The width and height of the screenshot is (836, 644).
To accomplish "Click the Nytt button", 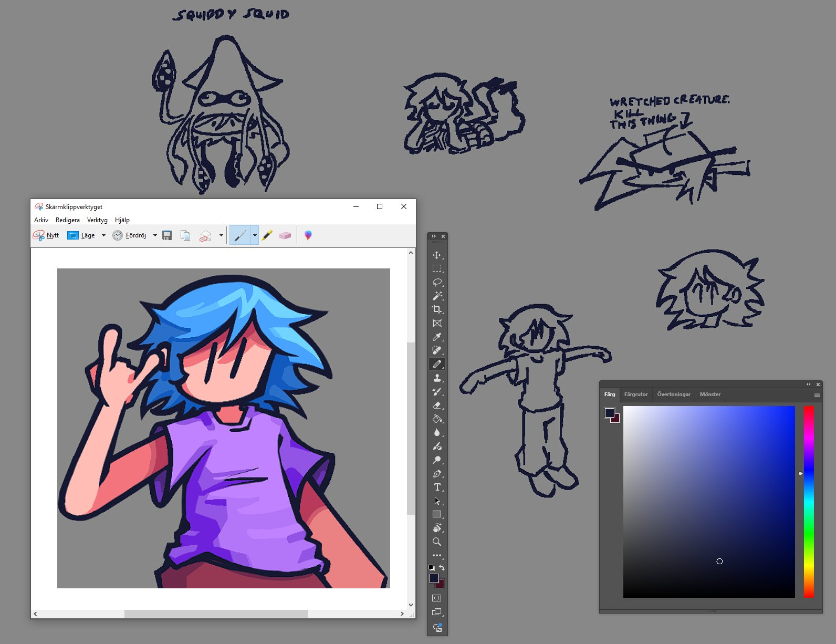I will pyautogui.click(x=46, y=235).
